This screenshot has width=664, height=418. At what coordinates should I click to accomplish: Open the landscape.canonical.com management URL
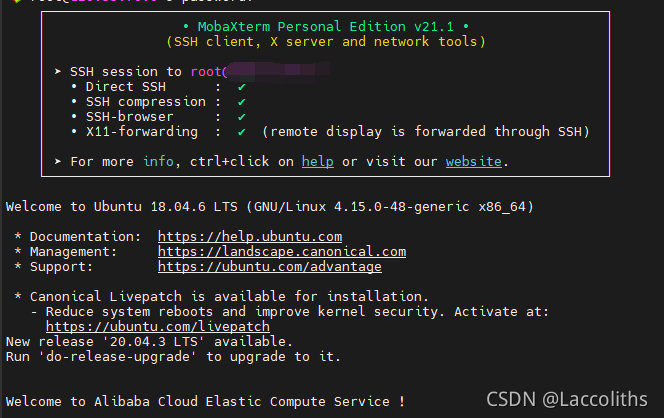282,252
